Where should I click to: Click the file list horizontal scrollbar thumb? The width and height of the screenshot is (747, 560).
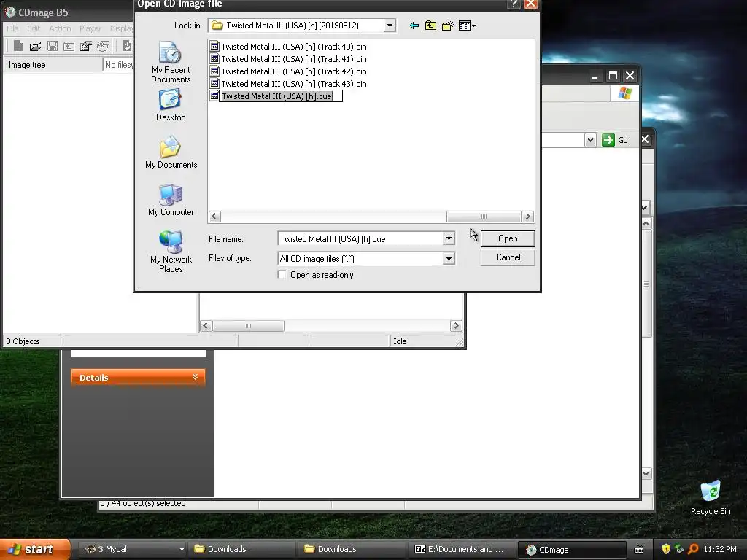pyautogui.click(x=484, y=217)
